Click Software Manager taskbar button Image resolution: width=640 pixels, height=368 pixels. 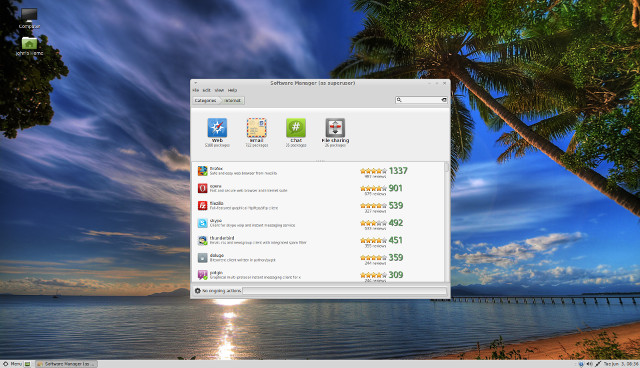[66, 364]
